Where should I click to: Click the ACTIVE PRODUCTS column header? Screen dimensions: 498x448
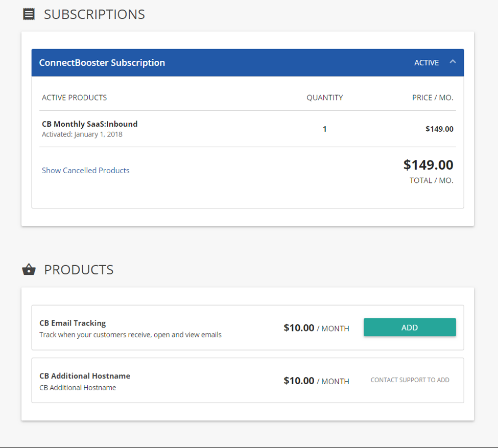pos(75,98)
